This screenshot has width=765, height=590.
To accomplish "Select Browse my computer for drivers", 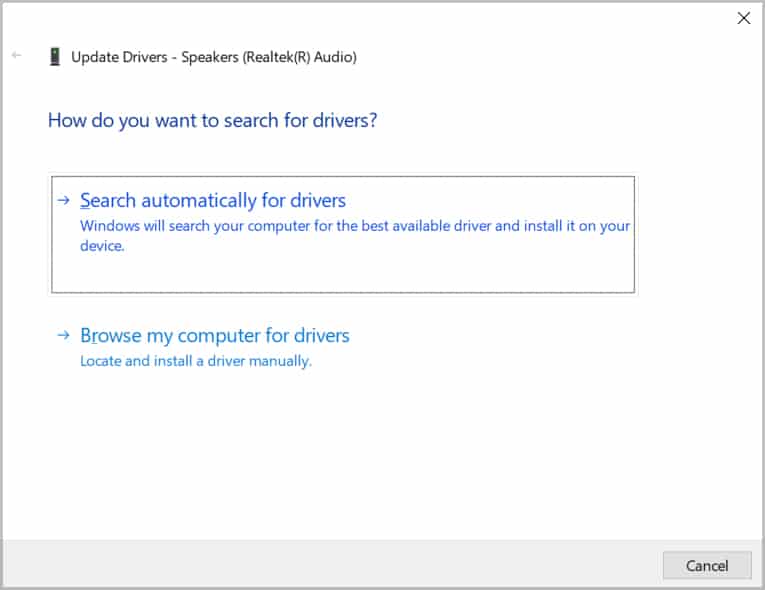I will point(215,336).
